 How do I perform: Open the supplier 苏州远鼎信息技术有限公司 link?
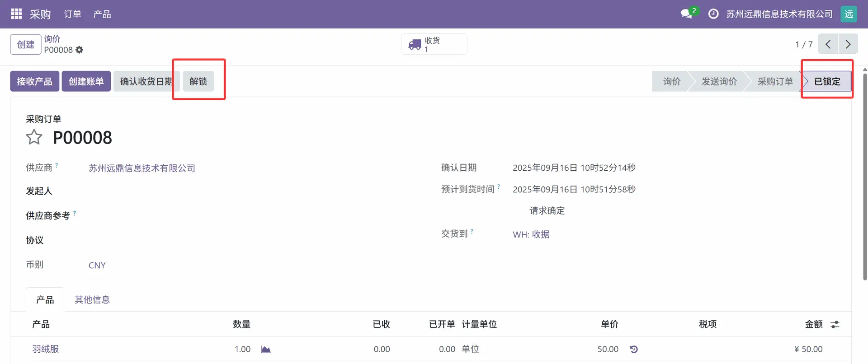pyautogui.click(x=142, y=168)
